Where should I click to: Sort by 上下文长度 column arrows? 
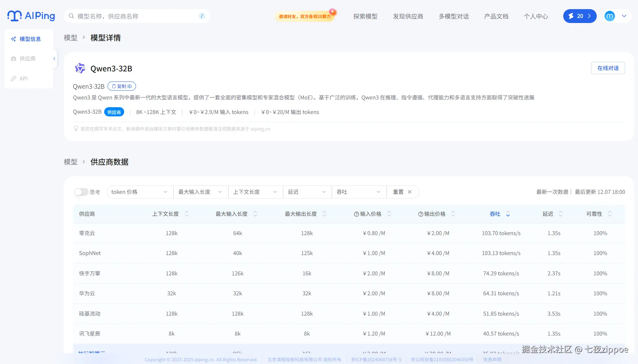[x=186, y=214]
